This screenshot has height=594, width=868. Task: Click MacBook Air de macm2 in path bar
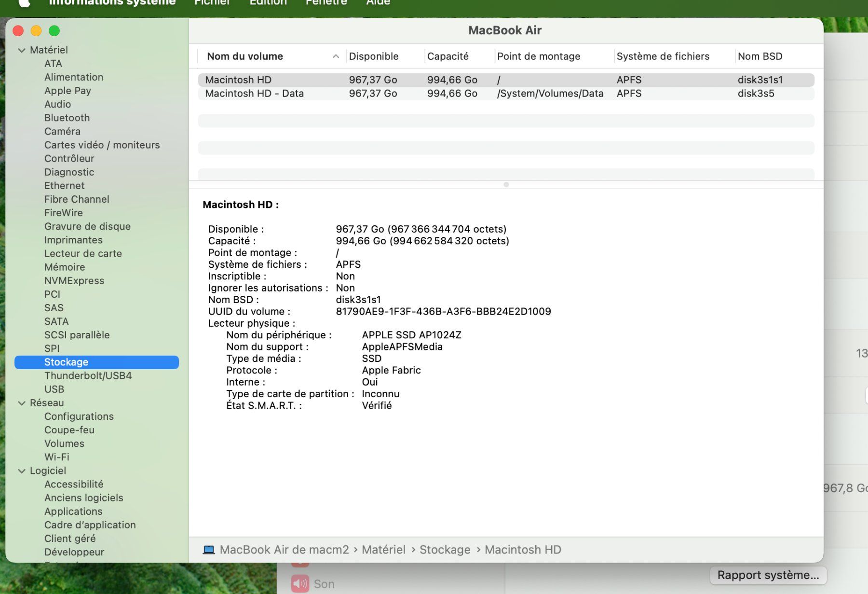284,550
